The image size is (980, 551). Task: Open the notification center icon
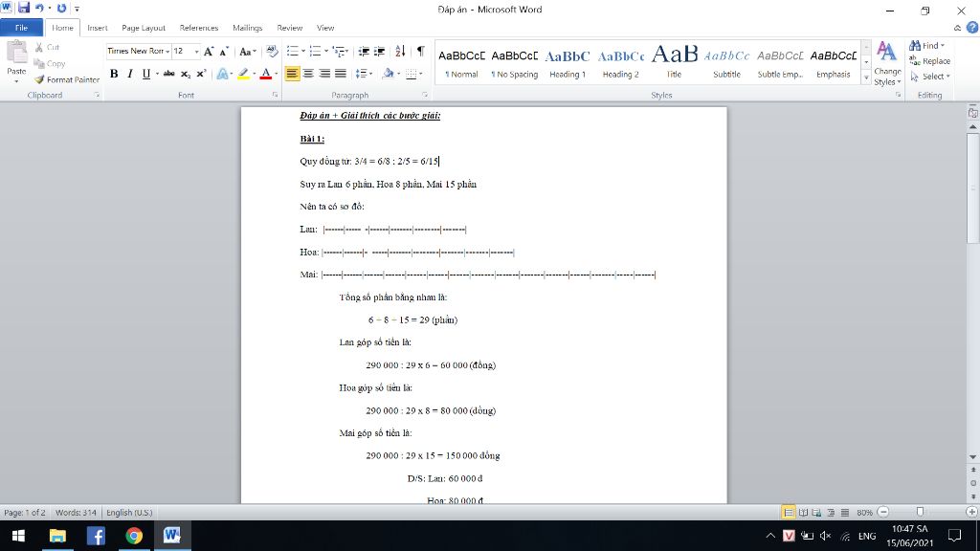(x=954, y=536)
